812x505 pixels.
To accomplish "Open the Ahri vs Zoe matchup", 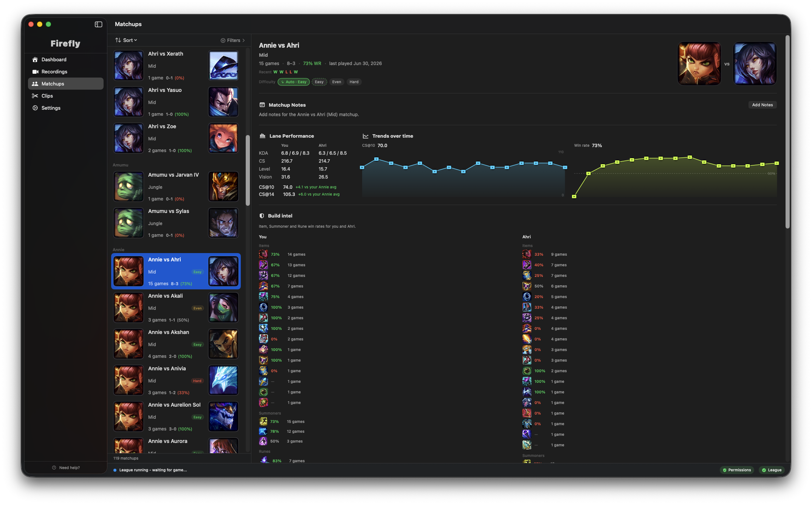I will (176, 138).
